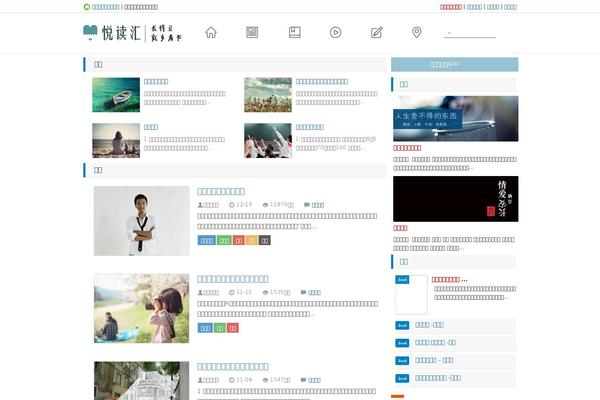Open the man in white shirt photo
The image size is (600, 400).
click(142, 221)
